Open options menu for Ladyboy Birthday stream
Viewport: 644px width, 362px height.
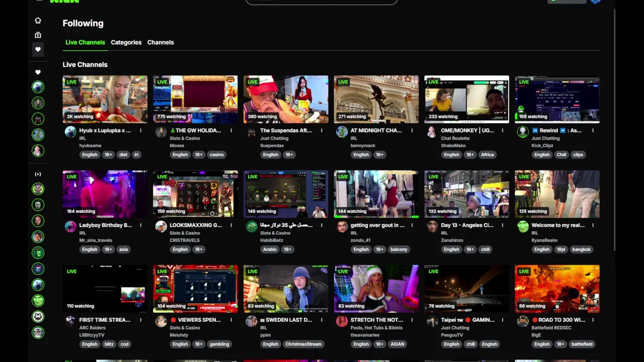pos(140,225)
